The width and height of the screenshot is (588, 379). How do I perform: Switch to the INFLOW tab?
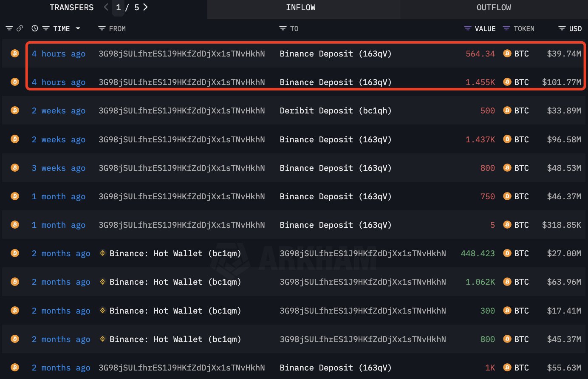[301, 8]
